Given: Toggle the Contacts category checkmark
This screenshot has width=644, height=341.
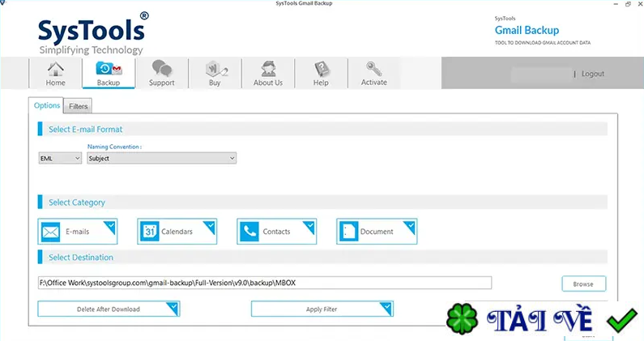Looking at the screenshot, I should pyautogui.click(x=309, y=226).
